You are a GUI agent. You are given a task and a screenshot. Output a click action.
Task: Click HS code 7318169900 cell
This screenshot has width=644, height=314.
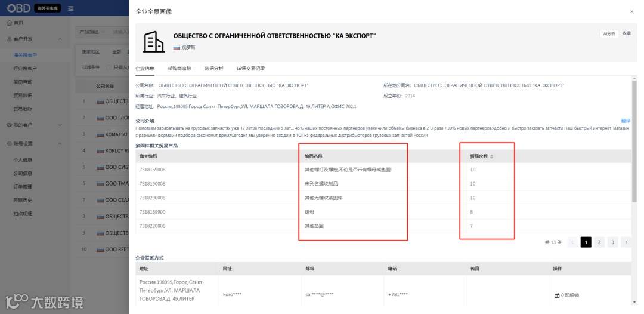pos(153,212)
